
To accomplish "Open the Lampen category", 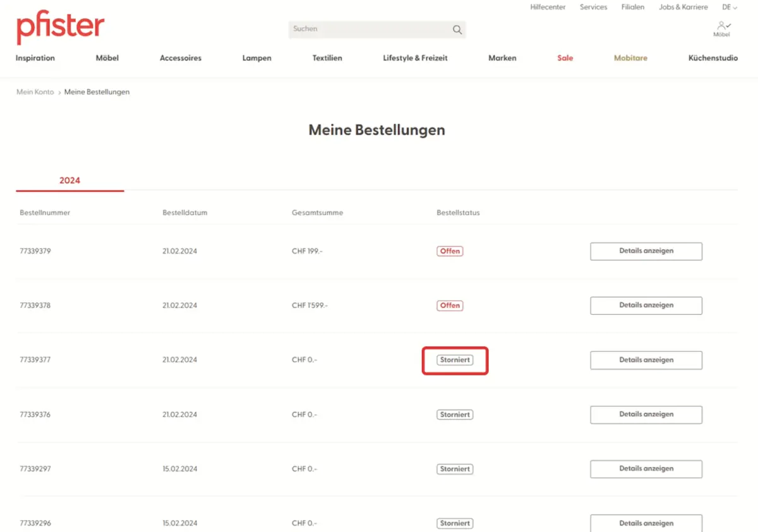I will [x=256, y=58].
